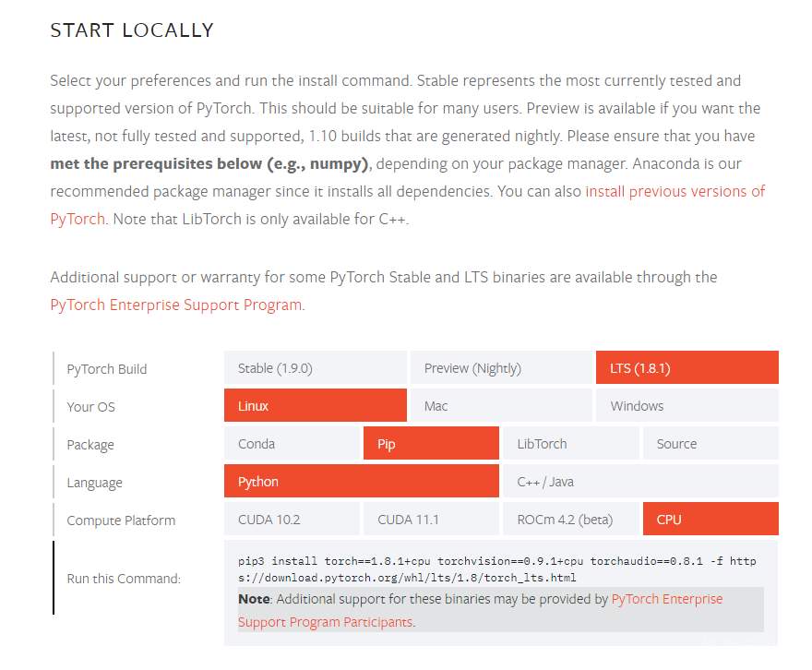This screenshot has width=812, height=670.
Task: Select CPU as the compute platform
Action: coord(710,520)
